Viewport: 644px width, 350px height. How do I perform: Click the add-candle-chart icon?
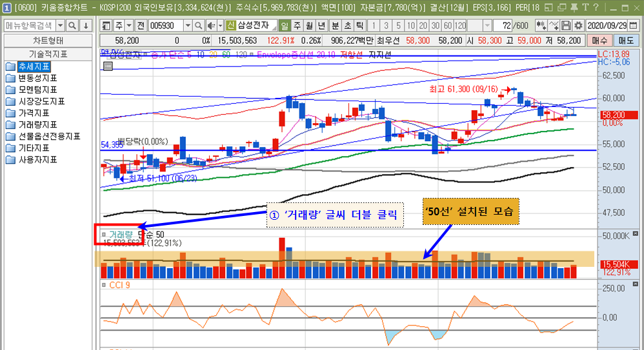[541, 26]
